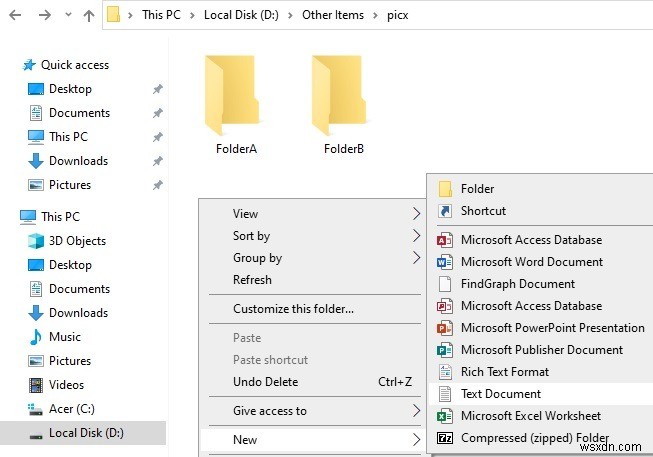This screenshot has width=653, height=457.
Task: Create new Text Document
Action: (x=541, y=394)
